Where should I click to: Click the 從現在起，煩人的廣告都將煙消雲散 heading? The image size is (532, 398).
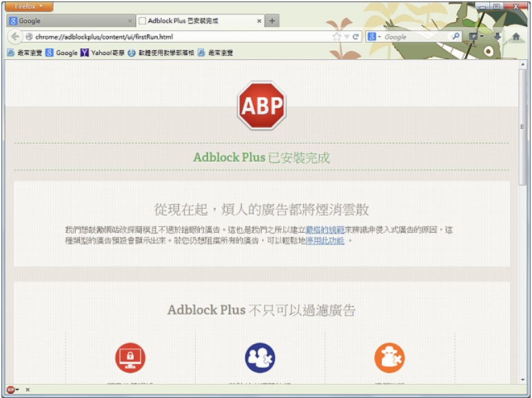[261, 209]
